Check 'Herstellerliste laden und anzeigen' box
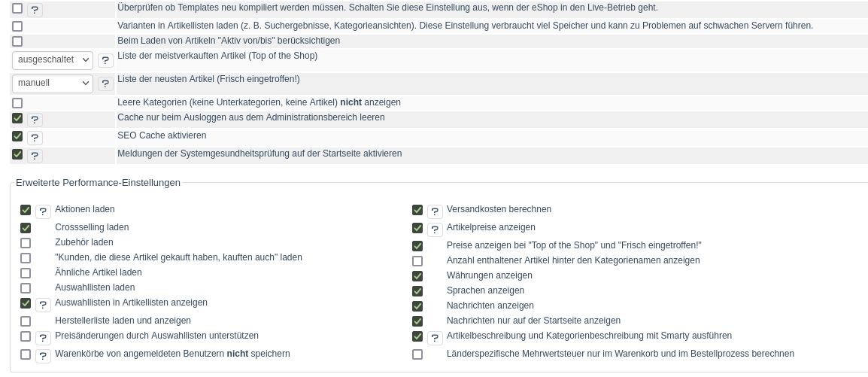Image resolution: width=868 pixels, height=377 pixels. (x=26, y=321)
